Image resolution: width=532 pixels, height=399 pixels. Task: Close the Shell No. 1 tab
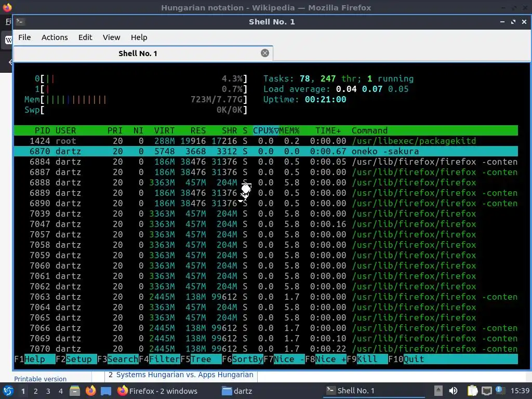pos(265,53)
